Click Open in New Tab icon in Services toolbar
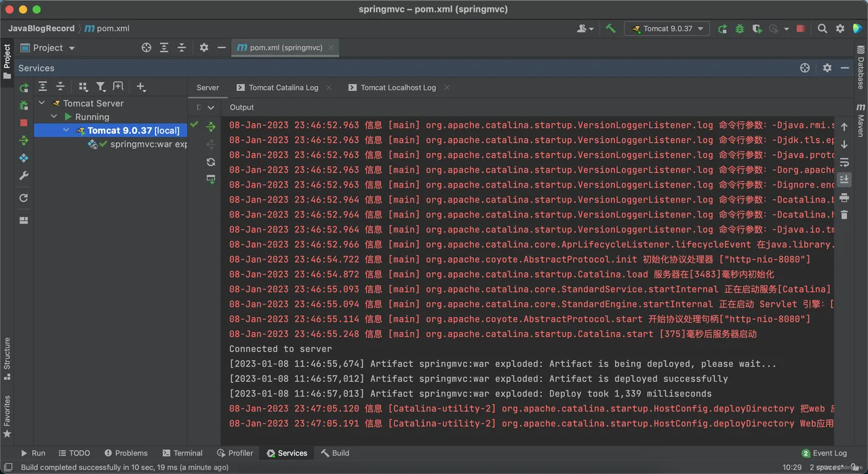The image size is (868, 474). pyautogui.click(x=118, y=87)
